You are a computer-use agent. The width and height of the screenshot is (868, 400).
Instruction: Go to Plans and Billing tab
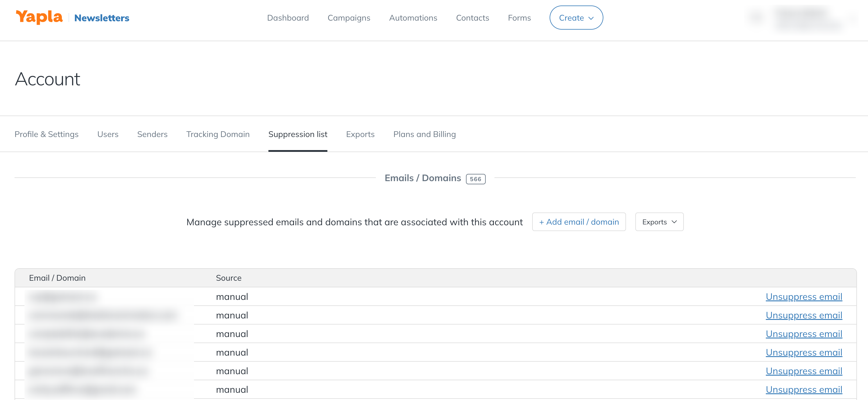pos(424,134)
